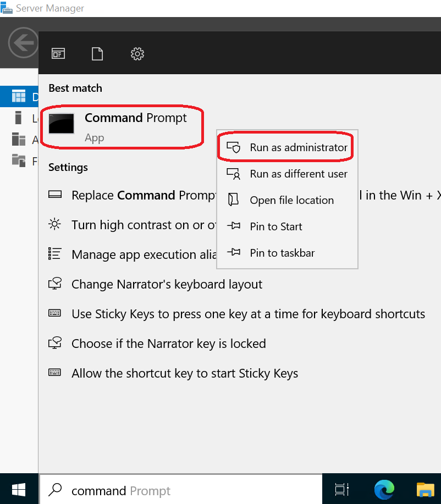Click the Windows Start button
Image resolution: width=441 pixels, height=504 pixels.
[x=18, y=489]
